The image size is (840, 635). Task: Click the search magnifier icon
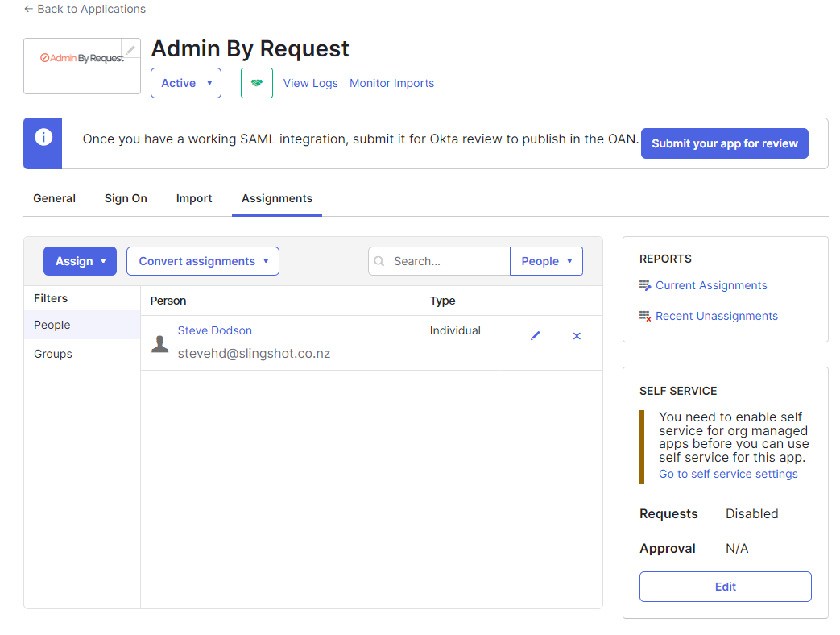(x=379, y=261)
